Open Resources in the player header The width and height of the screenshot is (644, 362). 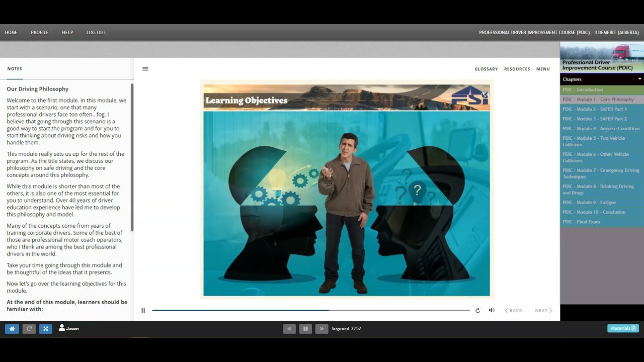517,69
